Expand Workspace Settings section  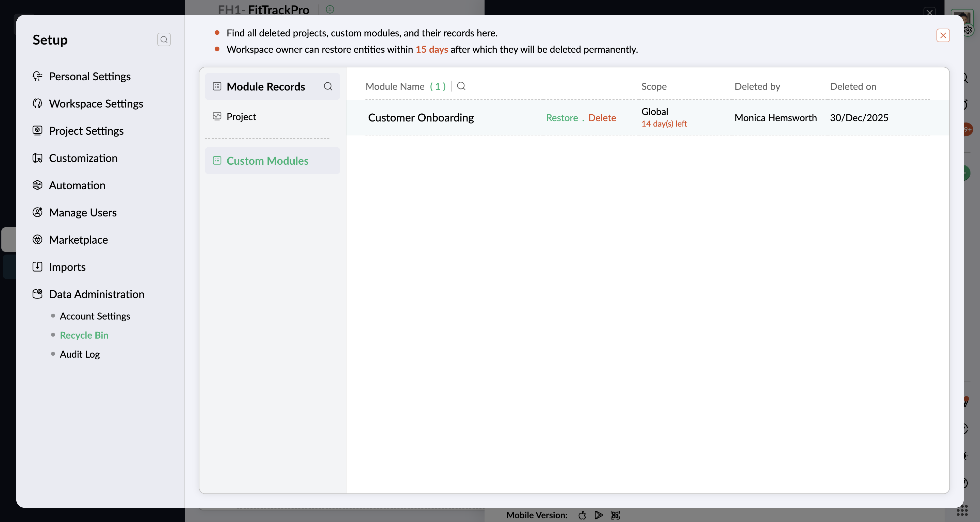point(96,103)
